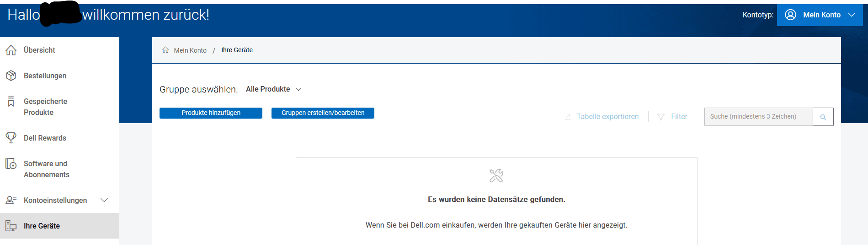Image resolution: width=868 pixels, height=245 pixels.
Task: Click the Kontoeinstellungen label
Action: tap(55, 200)
